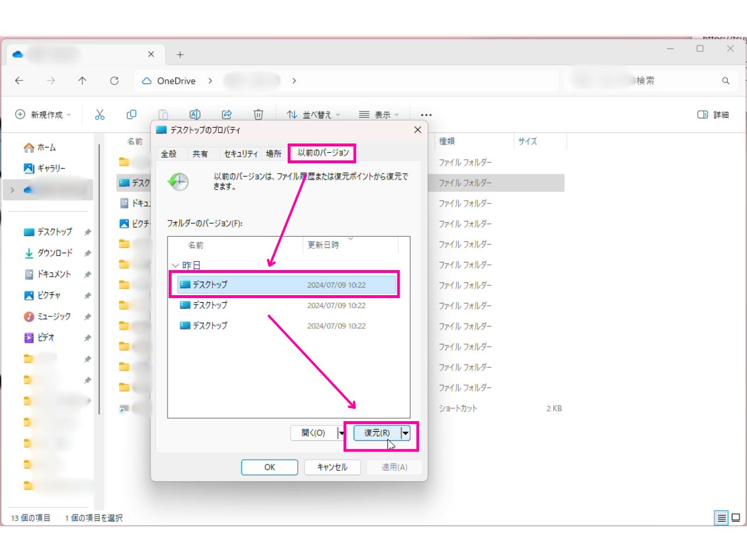Copy the selected folder using the copy icon

[131, 114]
